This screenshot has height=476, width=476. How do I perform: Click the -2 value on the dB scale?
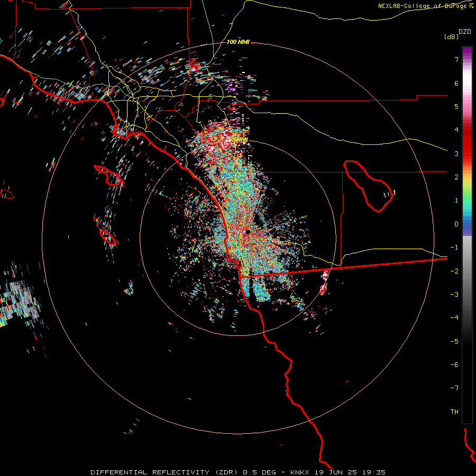click(454, 271)
